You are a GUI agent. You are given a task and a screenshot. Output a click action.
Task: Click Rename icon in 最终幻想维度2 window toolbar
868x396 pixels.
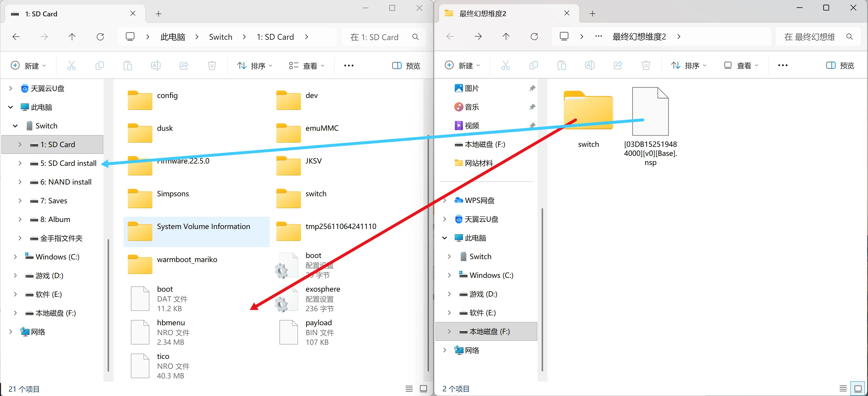click(590, 65)
